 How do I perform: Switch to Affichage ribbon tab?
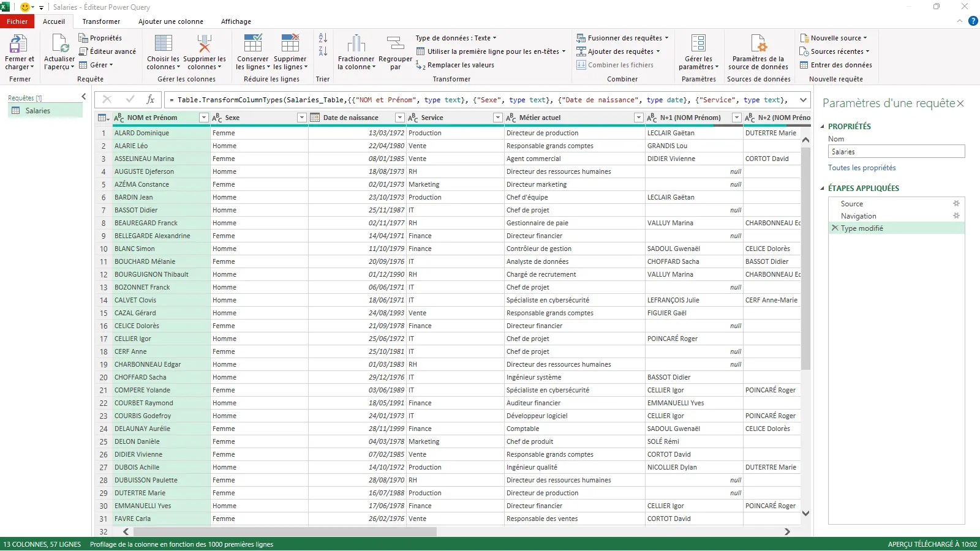pos(236,21)
